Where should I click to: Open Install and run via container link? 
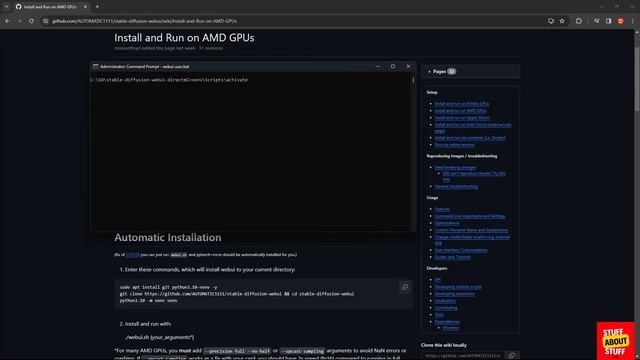[x=470, y=138]
